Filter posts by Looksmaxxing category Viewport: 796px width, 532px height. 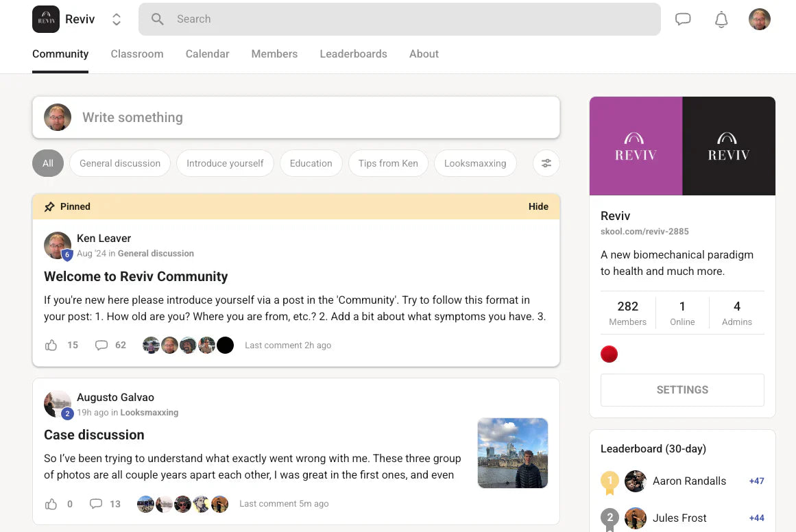(475, 163)
